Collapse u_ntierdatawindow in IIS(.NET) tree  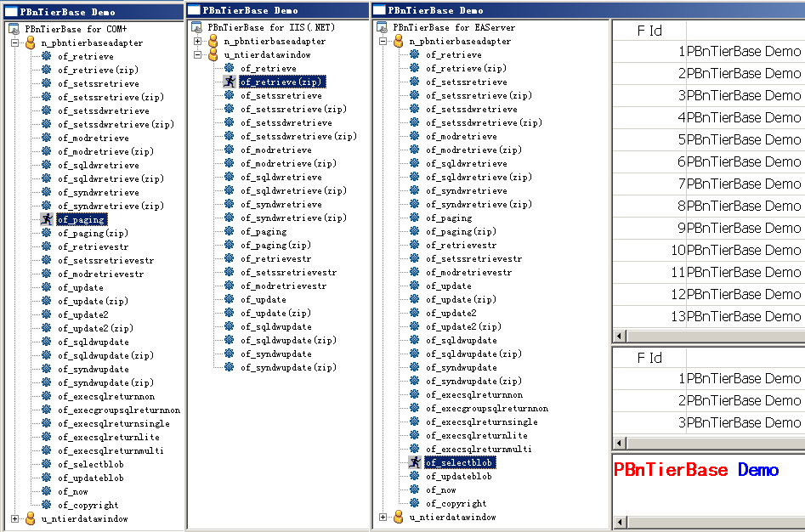tap(198, 54)
